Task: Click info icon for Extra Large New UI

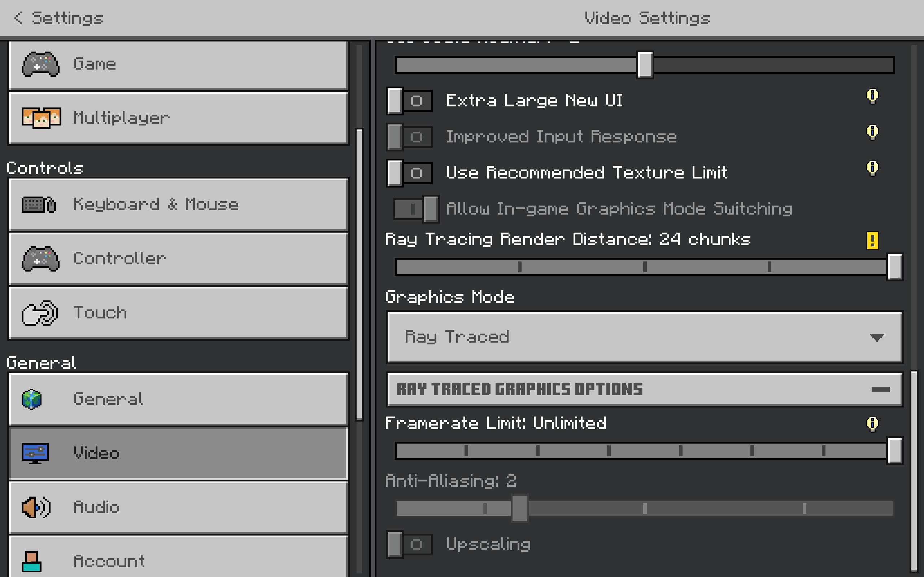Action: [x=872, y=96]
